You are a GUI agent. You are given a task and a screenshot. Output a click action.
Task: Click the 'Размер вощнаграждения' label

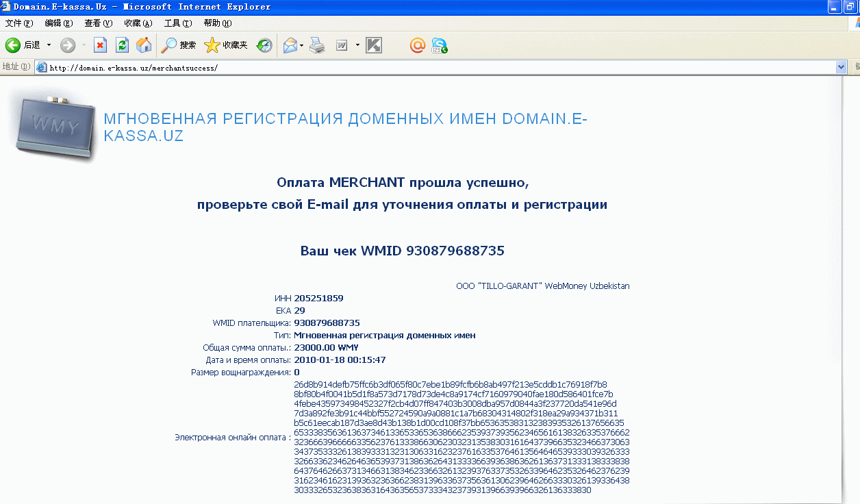[x=242, y=373]
